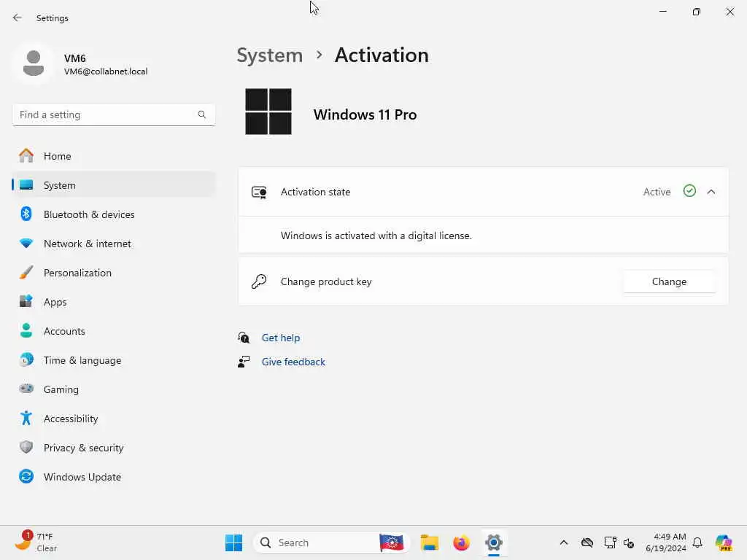The width and height of the screenshot is (747, 560).
Task: Open Apps settings
Action: point(113,301)
